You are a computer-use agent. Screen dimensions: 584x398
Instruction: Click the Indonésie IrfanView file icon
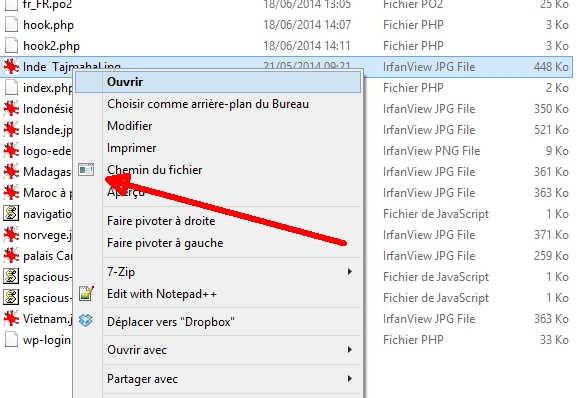tap(11, 109)
